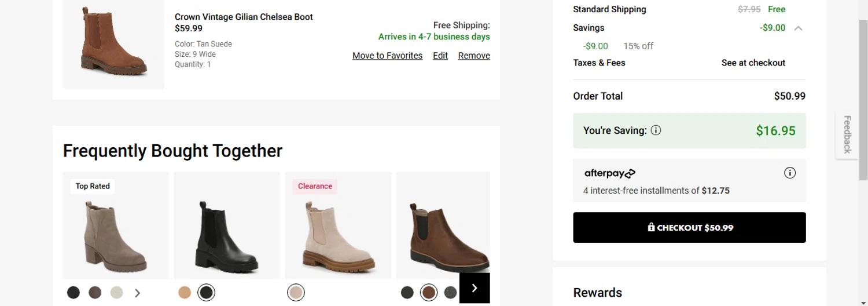Click the Afterpay information icon
Viewport: 868px width, 306px height.
point(790,173)
